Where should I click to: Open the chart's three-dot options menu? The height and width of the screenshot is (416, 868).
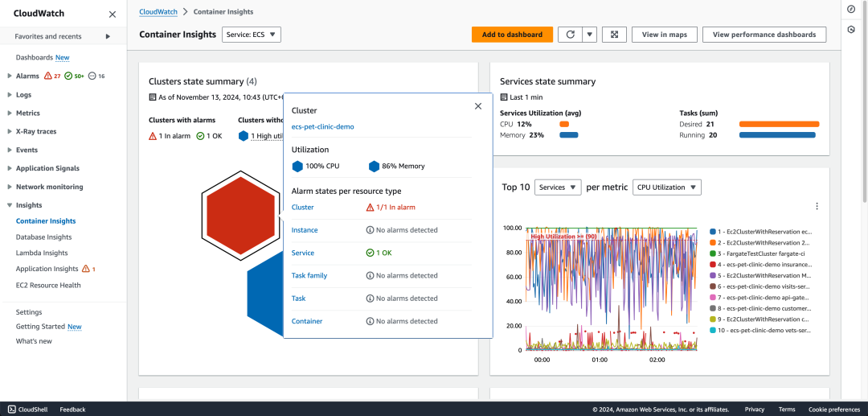click(817, 206)
